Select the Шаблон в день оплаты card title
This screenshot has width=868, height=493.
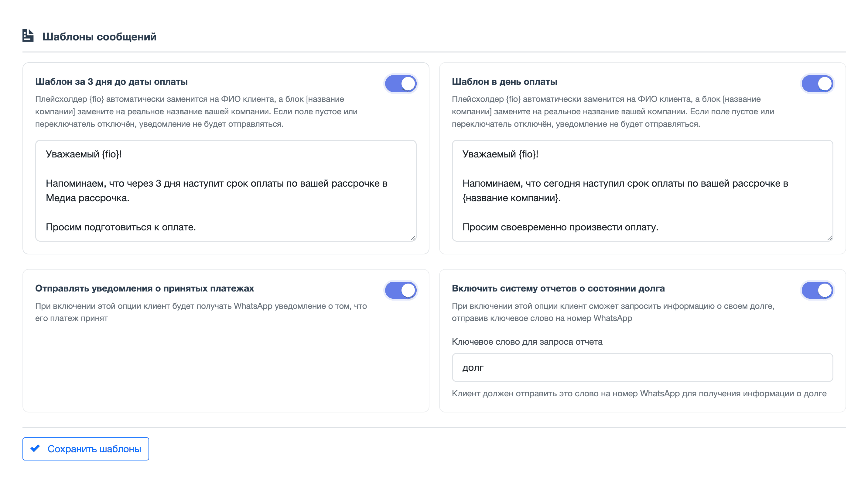point(504,81)
